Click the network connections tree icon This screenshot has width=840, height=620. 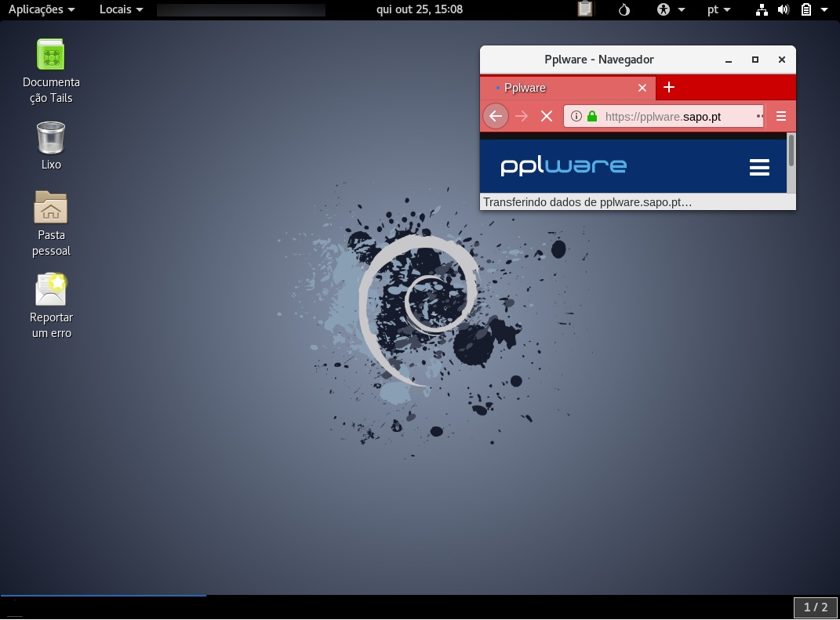[x=762, y=9]
